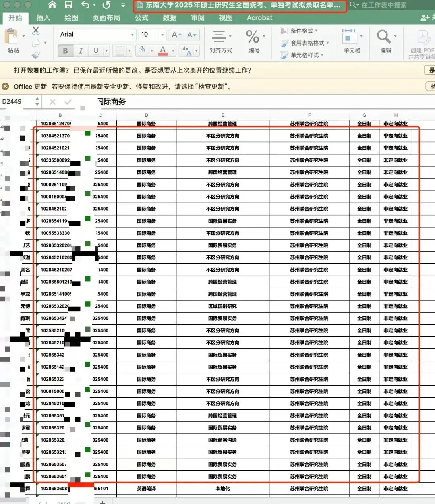Image resolution: width=435 pixels, height=504 pixels.
Task: Expand the paste options arrow
Action: coord(23,37)
